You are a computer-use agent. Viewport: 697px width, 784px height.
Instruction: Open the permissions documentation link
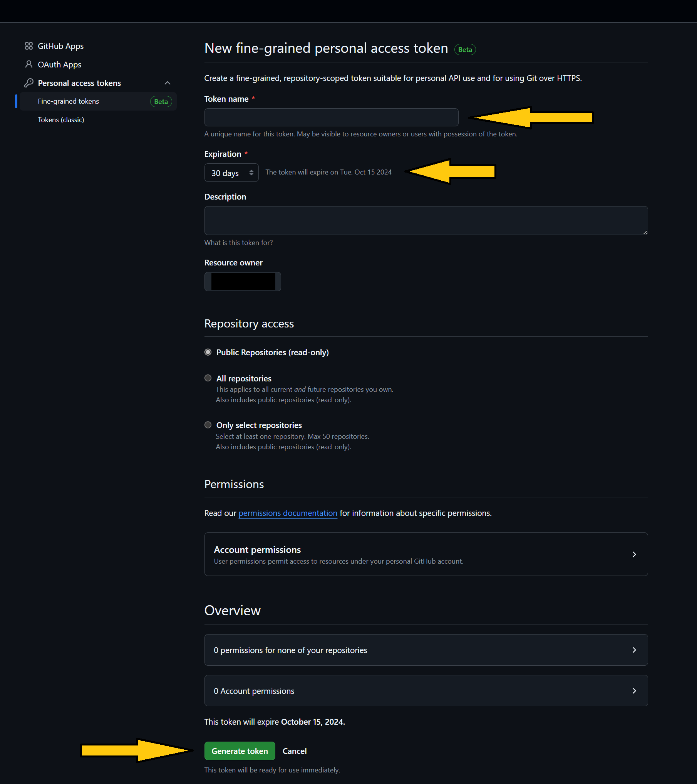[288, 513]
